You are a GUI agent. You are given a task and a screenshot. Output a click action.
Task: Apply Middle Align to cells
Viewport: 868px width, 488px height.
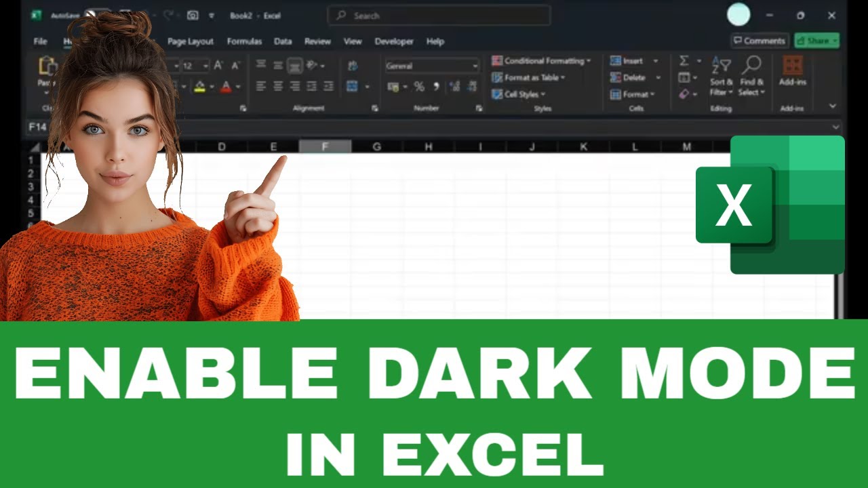tap(277, 66)
